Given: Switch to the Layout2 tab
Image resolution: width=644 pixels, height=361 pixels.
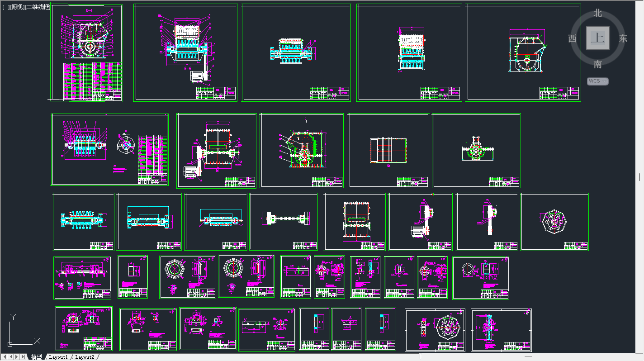Looking at the screenshot, I should click(x=85, y=357).
